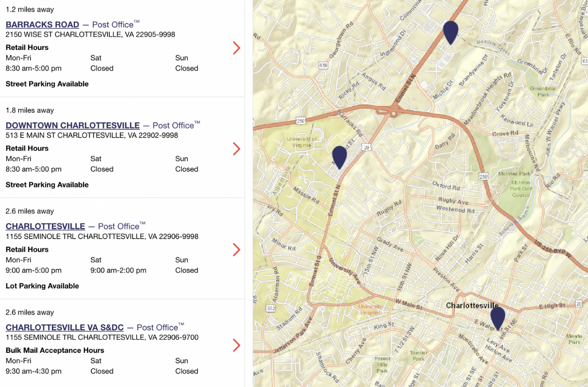The image size is (588, 387).
Task: Select the map pin near Barracks Rd and University of Virginia
Action: point(339,157)
